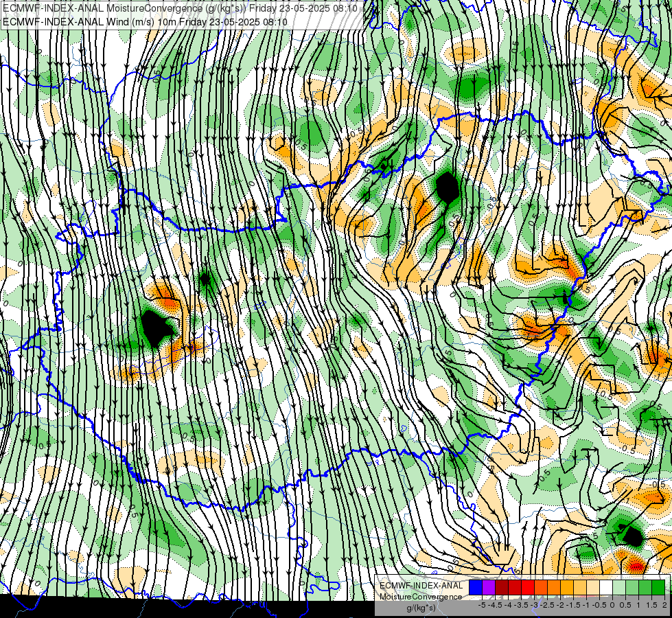Image resolution: width=672 pixels, height=618 pixels.
Task: Click the g/(kg*s) unit label in legend
Action: tap(421, 608)
